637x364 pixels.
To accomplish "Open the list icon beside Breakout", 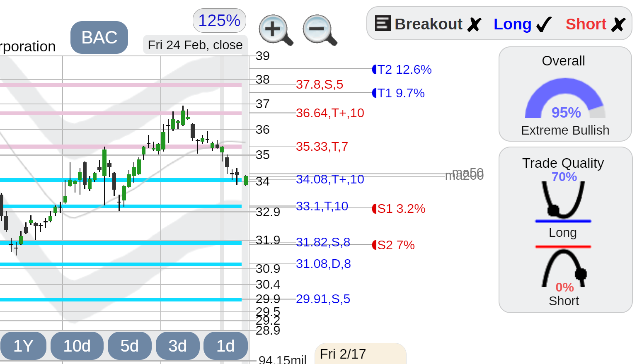I will coord(383,23).
